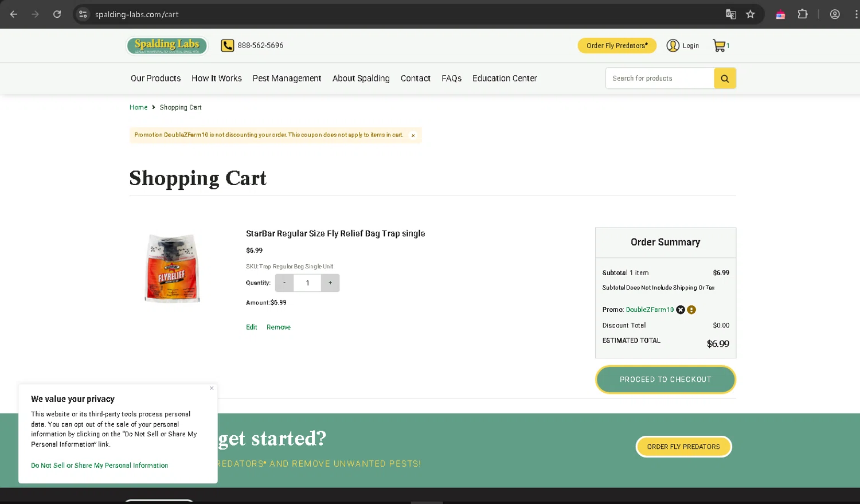Remove the item from the cart

pyautogui.click(x=279, y=327)
